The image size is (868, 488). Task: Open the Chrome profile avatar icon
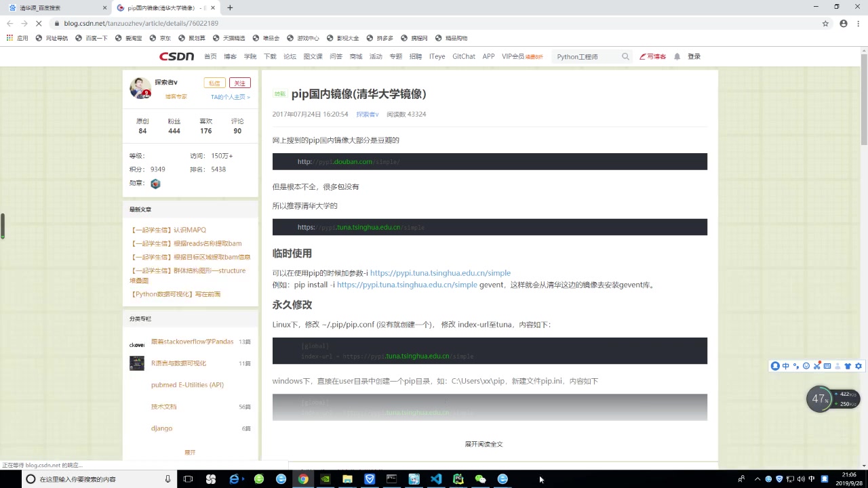[x=844, y=23]
